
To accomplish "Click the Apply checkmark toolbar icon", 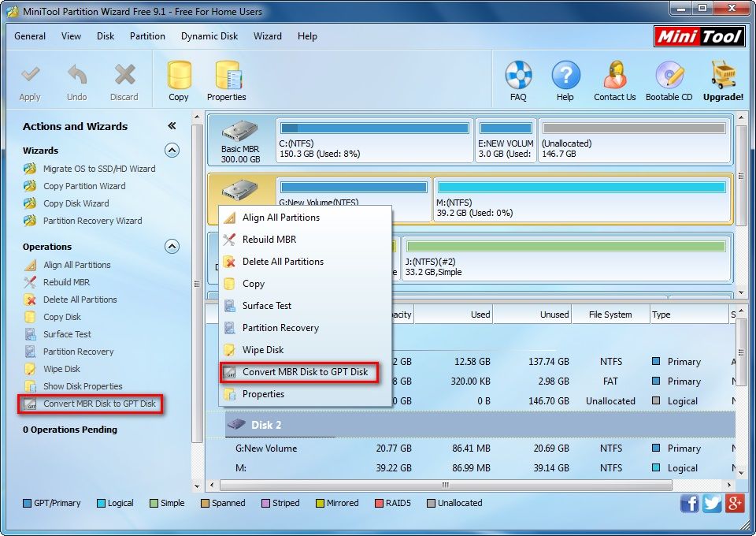I will [x=30, y=75].
